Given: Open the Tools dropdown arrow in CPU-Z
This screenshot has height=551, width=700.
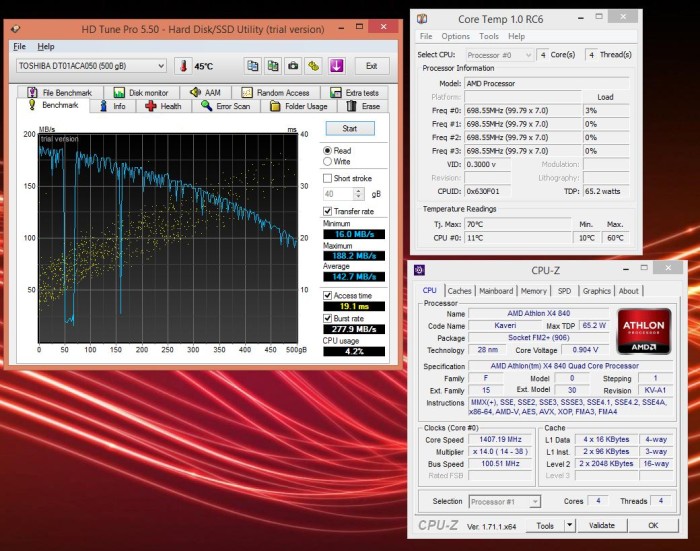Looking at the screenshot, I should 570,525.
